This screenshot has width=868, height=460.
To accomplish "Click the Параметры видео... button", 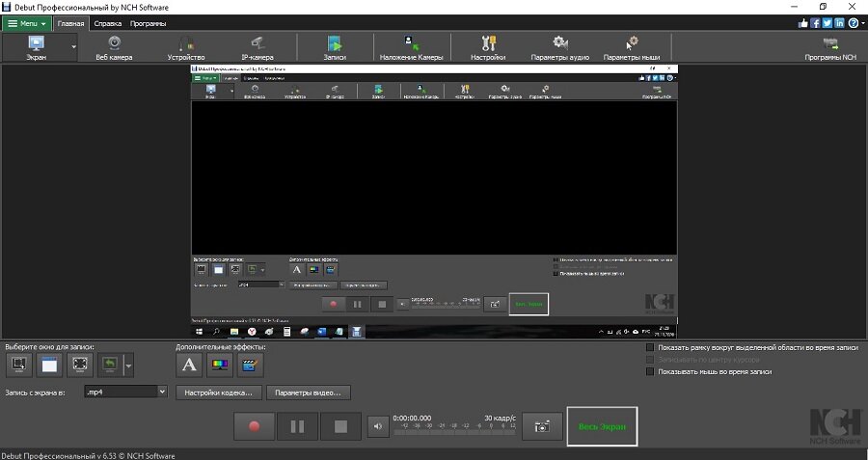I will click(x=309, y=392).
